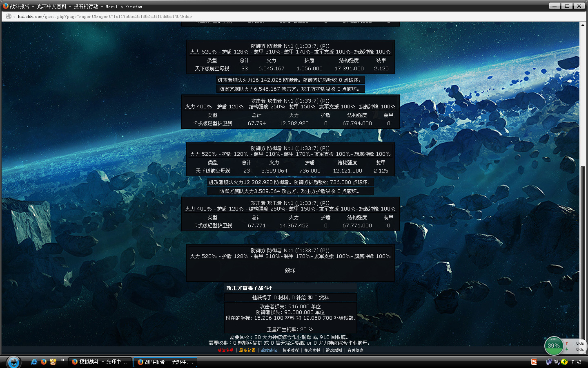Viewport: 588px width, 368px height.
Task: Click the 毁坏 destroyed status text
Action: 290,271
